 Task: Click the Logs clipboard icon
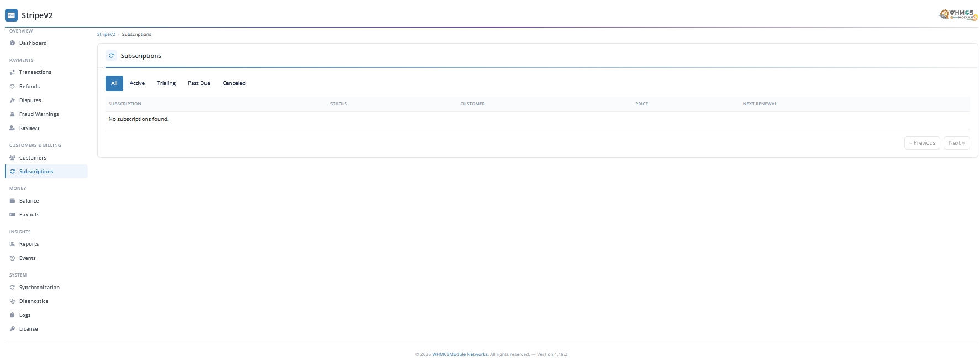point(12,315)
